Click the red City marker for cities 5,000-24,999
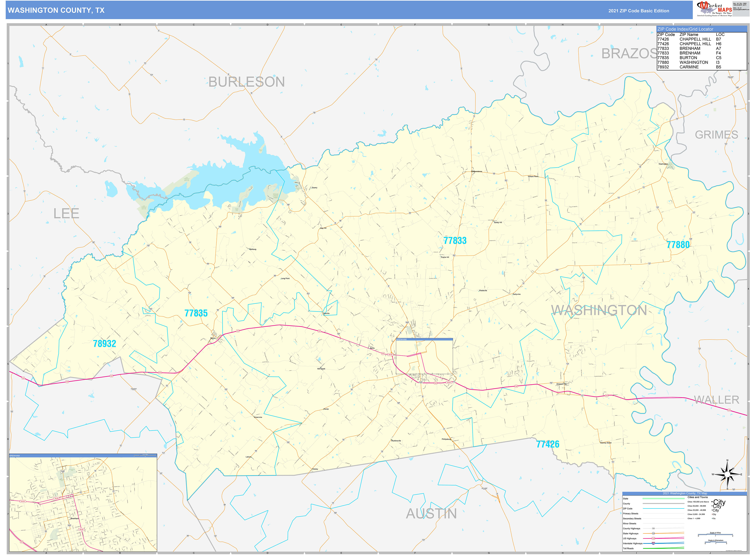756x555 pixels. (712, 514)
